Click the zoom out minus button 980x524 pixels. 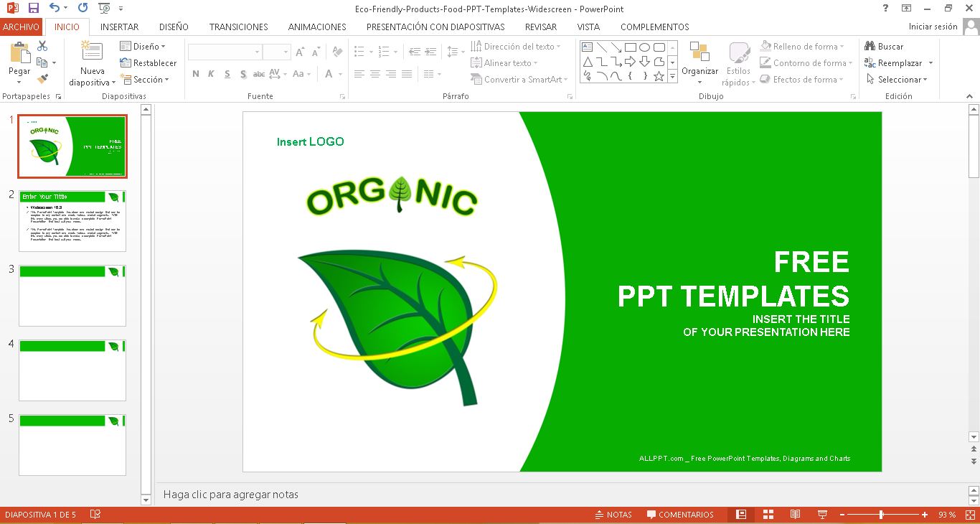842,515
